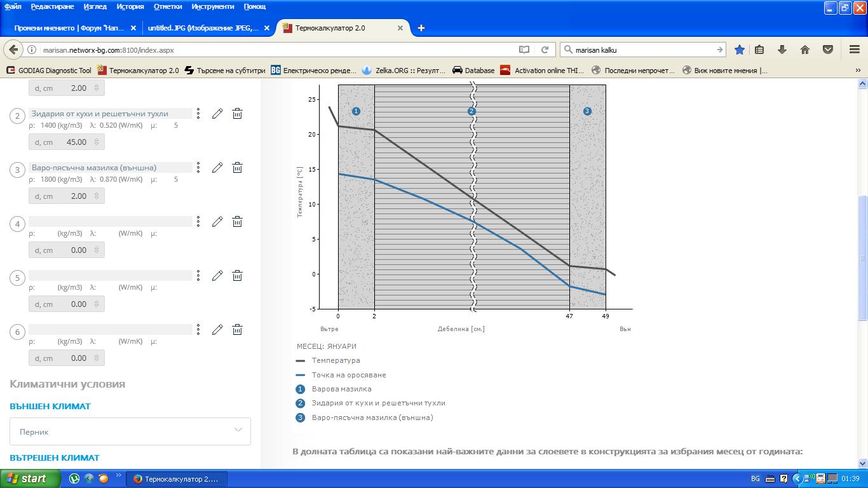
Task: Adjust thickness stepper of layer 2 (45.00)
Action: click(x=97, y=142)
